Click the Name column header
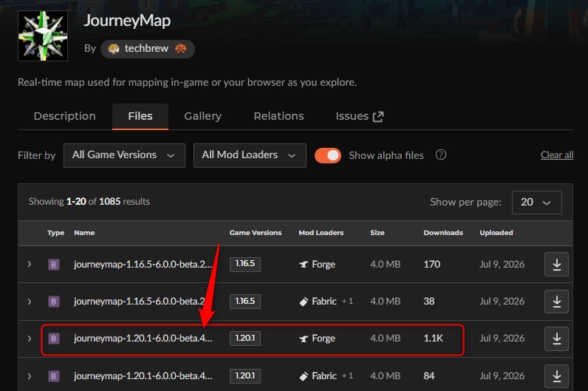 click(x=84, y=233)
